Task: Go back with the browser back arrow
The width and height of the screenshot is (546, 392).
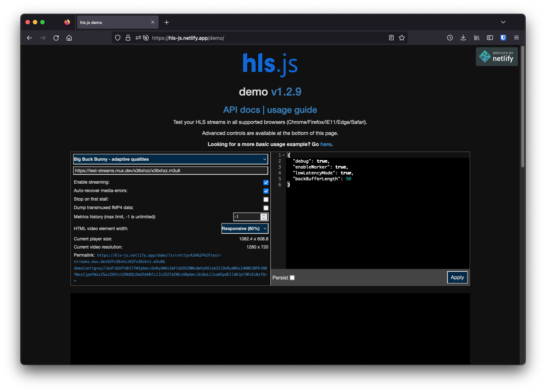Action: [x=30, y=38]
